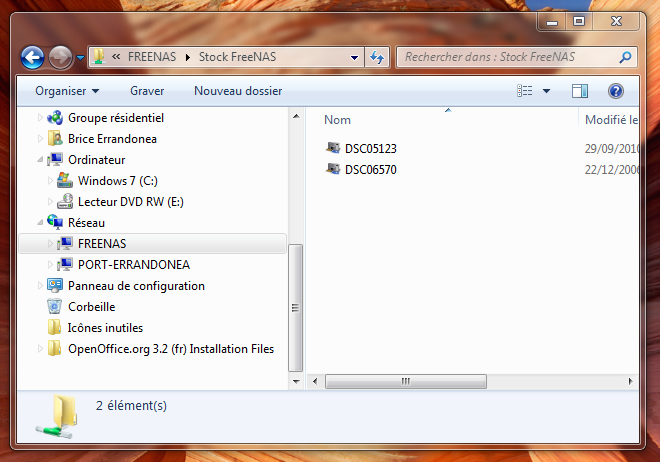The height and width of the screenshot is (462, 660).
Task: Click the navigation pane scroll up arrow
Action: pos(296,116)
